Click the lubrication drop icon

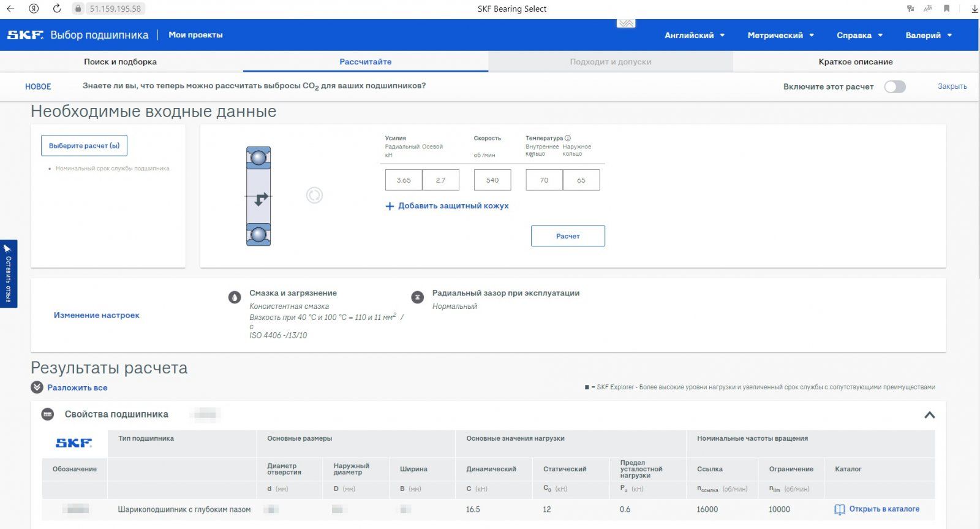click(235, 297)
